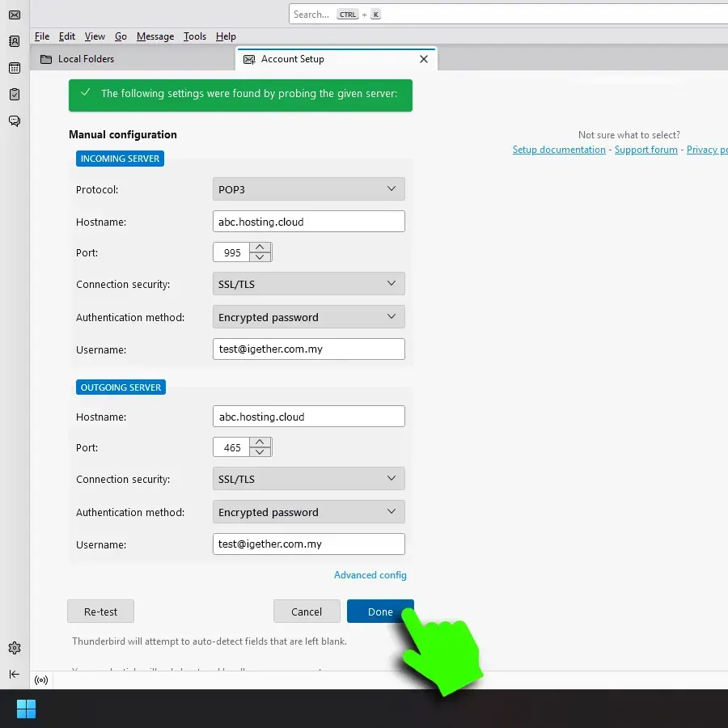Switch to the Local Folders tab
Screen dimensions: 728x728
(86, 59)
